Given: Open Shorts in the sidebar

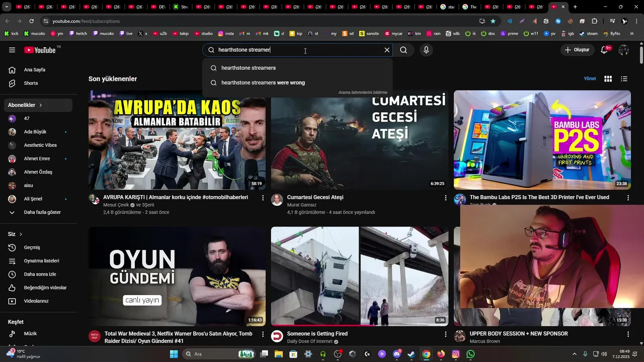Looking at the screenshot, I should (x=39, y=83).
